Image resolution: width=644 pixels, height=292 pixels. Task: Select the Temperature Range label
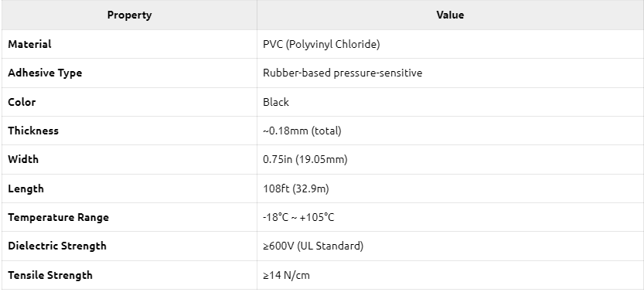[x=58, y=217]
